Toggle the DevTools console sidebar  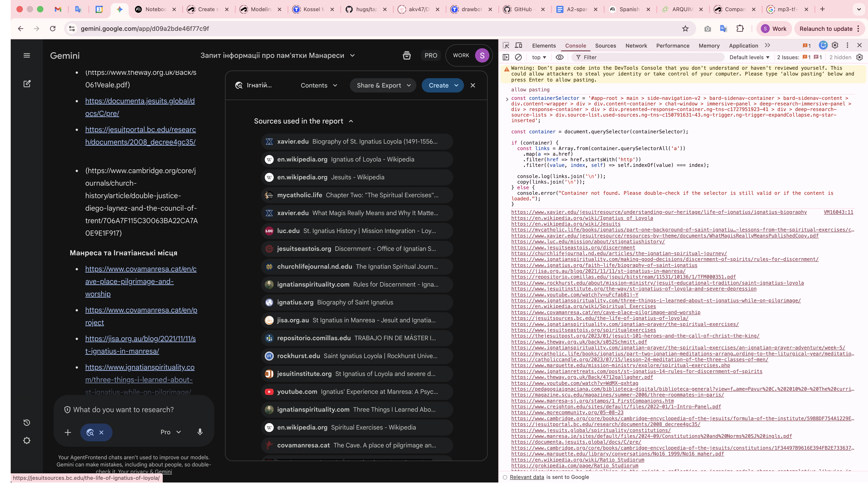tap(506, 57)
